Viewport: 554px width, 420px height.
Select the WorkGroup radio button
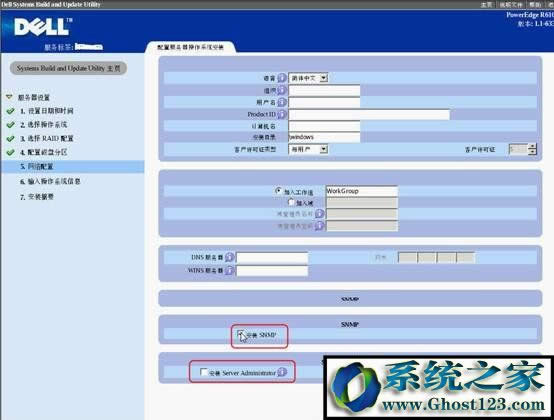click(x=278, y=191)
